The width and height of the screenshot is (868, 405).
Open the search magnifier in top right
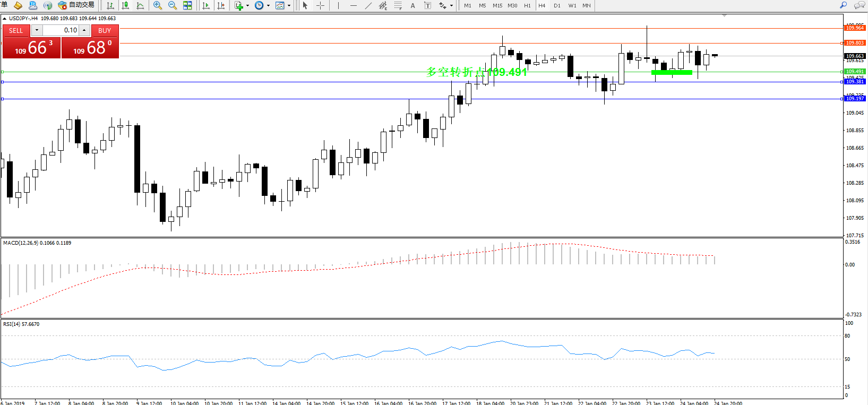[x=843, y=5]
